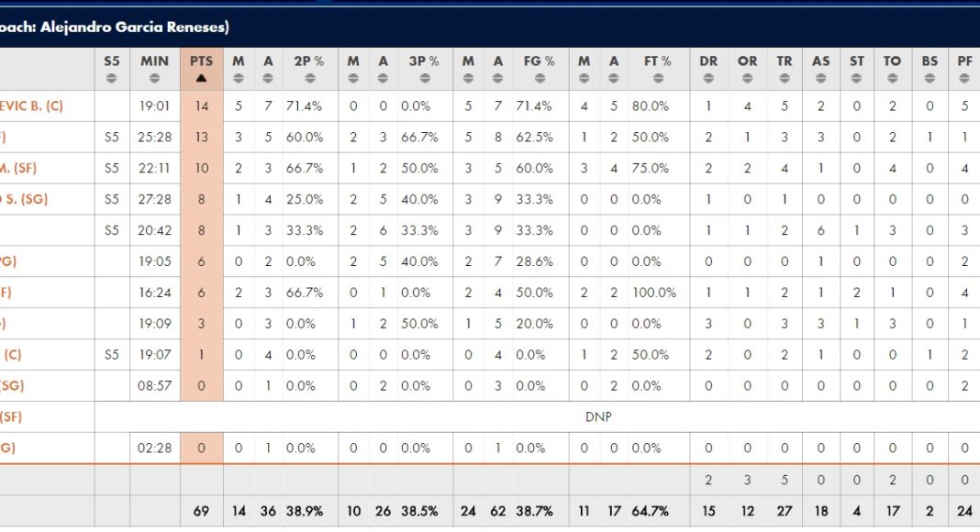Screen dimensions: 980x532
Task: Click the sort icon under OR column
Action: coord(748,78)
